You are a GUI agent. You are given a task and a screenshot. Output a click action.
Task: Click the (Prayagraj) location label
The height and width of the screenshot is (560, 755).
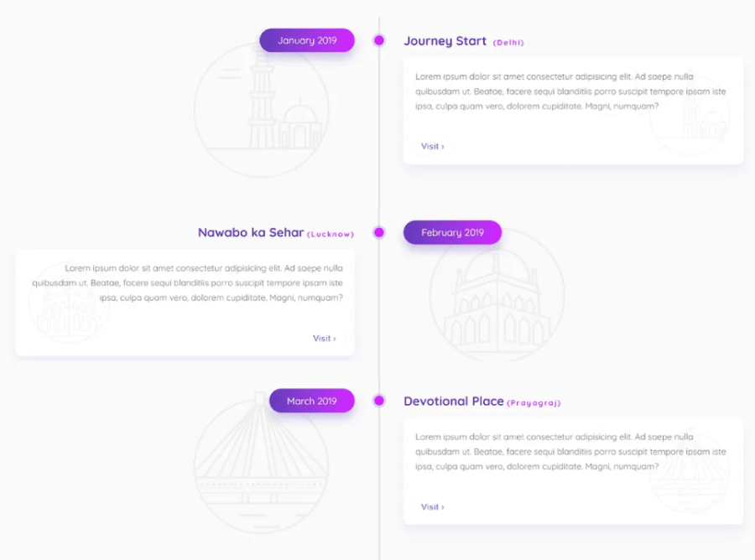pyautogui.click(x=534, y=402)
